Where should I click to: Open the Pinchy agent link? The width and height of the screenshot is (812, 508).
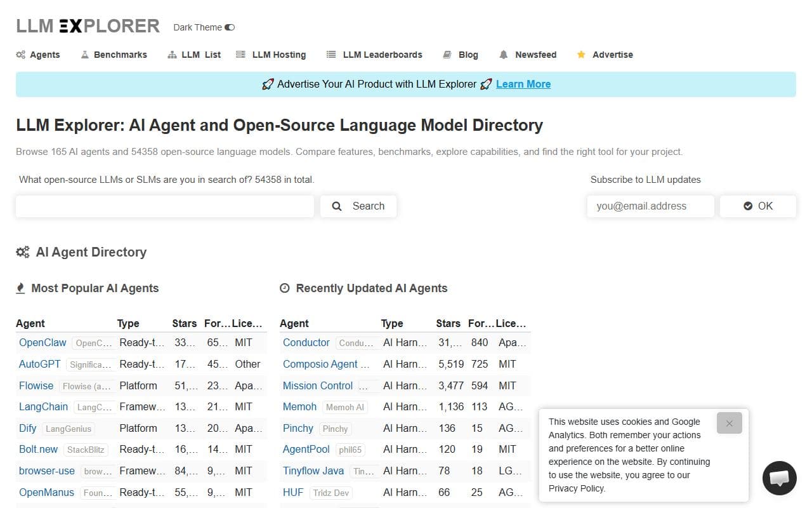coord(298,428)
